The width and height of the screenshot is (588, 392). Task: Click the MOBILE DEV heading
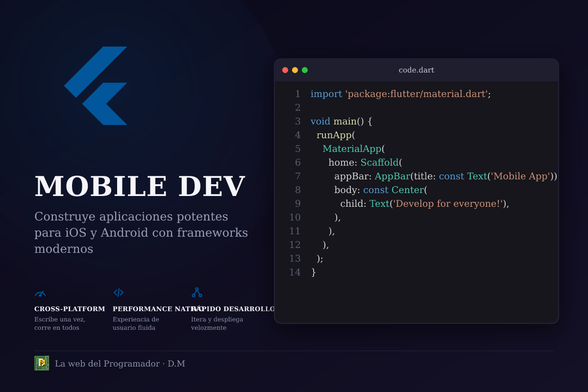tap(140, 187)
